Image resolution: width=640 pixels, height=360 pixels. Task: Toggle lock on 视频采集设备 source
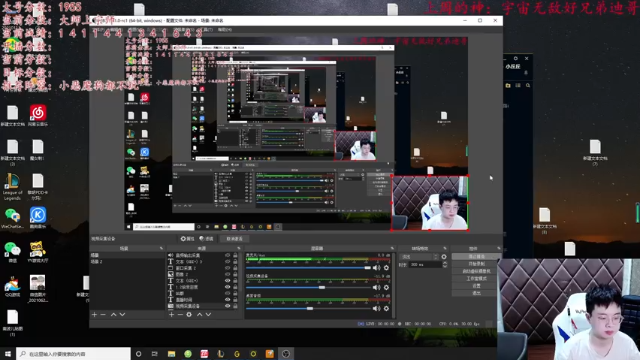235,306
